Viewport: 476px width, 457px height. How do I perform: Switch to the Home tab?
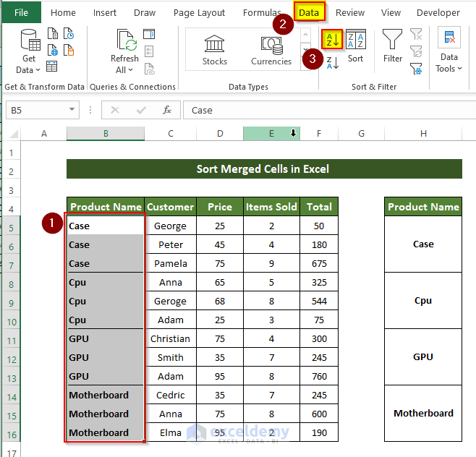(x=63, y=13)
